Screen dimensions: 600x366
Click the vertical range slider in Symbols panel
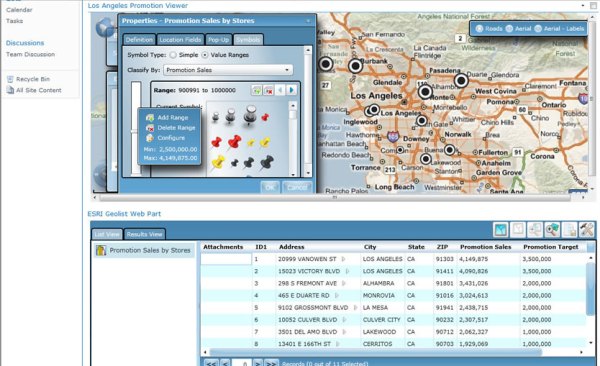point(136,128)
